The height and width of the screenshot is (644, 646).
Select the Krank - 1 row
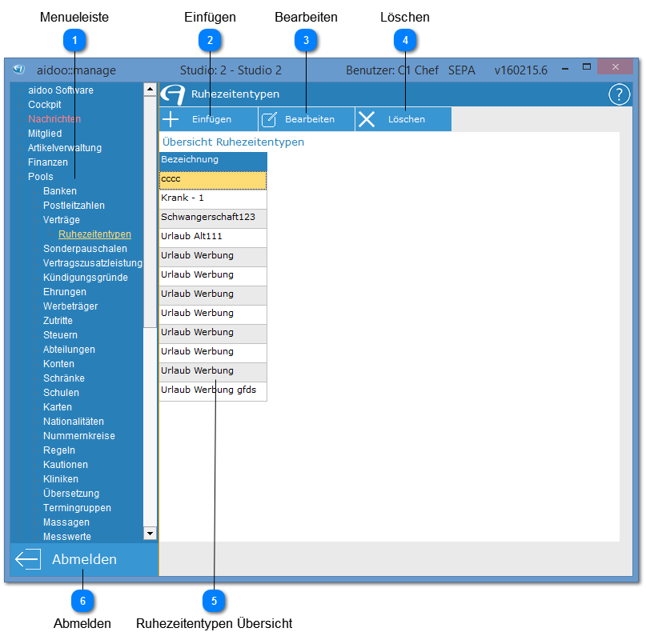213,199
